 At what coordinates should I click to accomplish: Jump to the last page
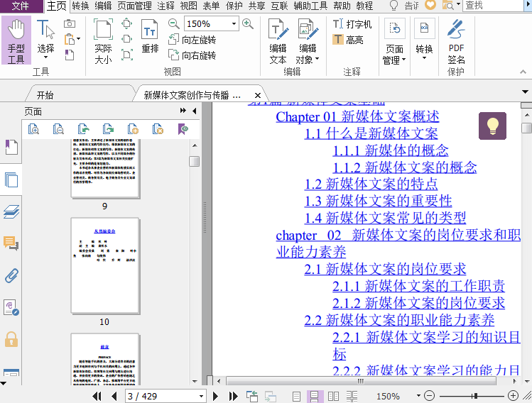(x=233, y=396)
